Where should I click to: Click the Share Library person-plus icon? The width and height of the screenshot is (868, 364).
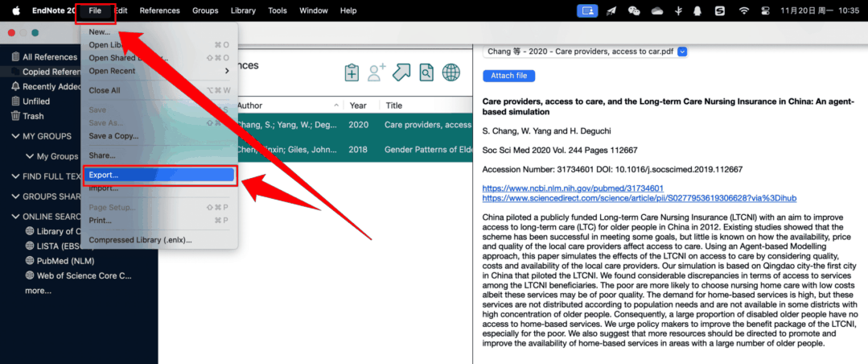(x=376, y=72)
